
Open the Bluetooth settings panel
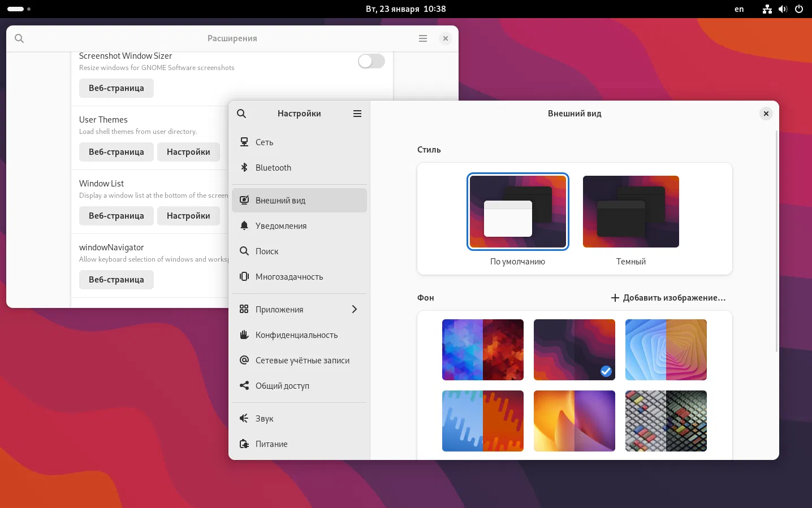300,168
